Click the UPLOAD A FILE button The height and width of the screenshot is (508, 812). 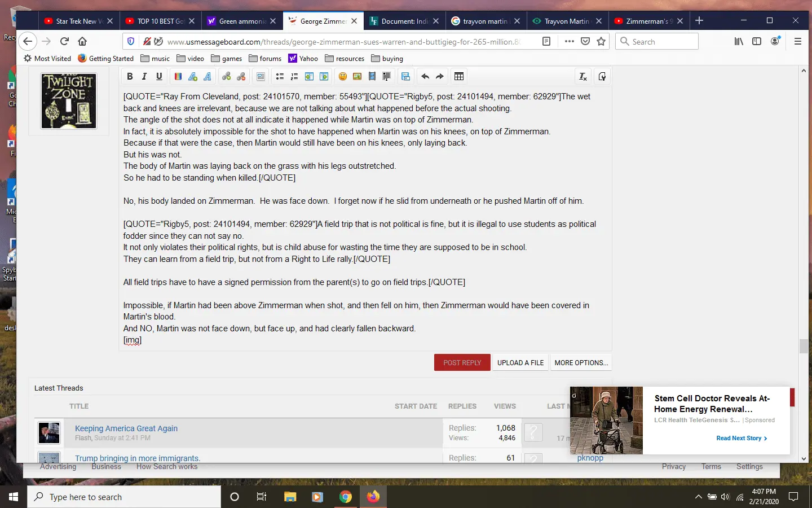520,363
